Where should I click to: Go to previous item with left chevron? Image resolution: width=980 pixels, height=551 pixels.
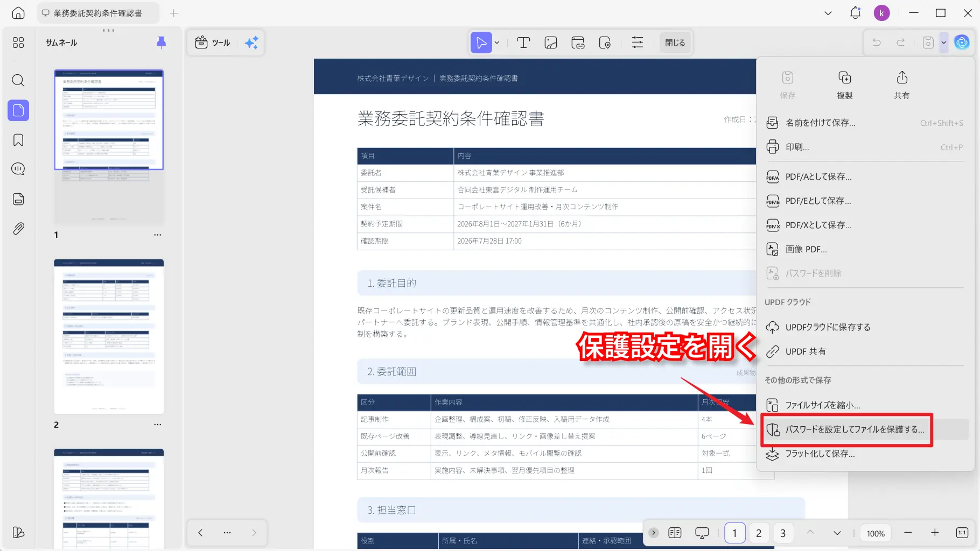point(200,533)
